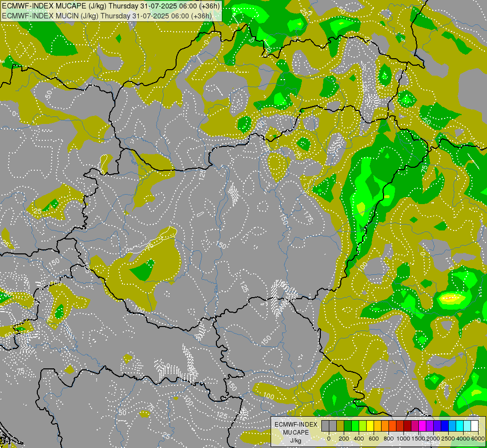
Task: Click the legend scale value 1500
Action: (x=418, y=439)
